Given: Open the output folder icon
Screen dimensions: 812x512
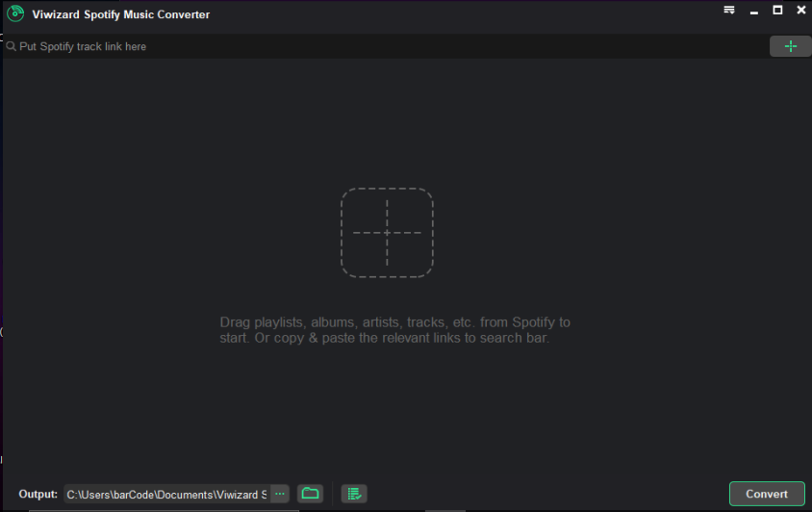Looking at the screenshot, I should pos(310,494).
